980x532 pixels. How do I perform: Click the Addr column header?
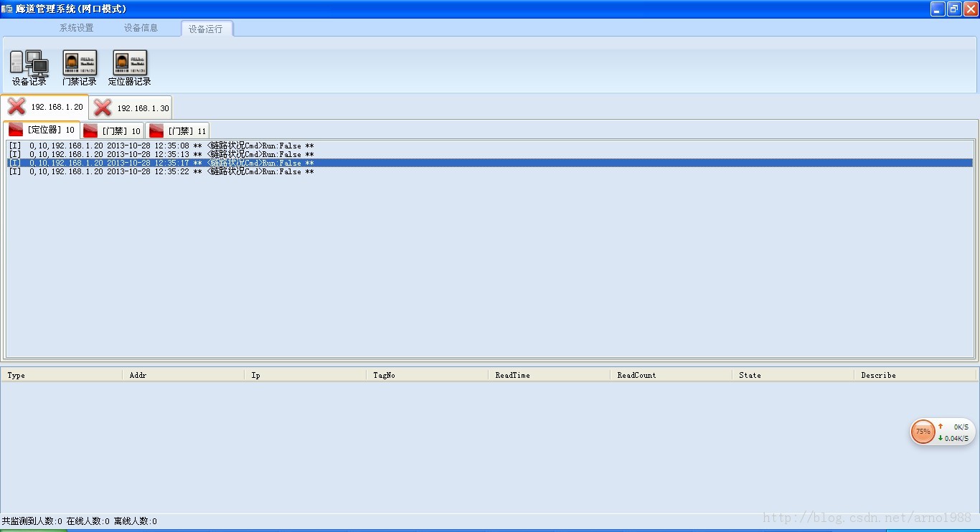[x=184, y=375]
